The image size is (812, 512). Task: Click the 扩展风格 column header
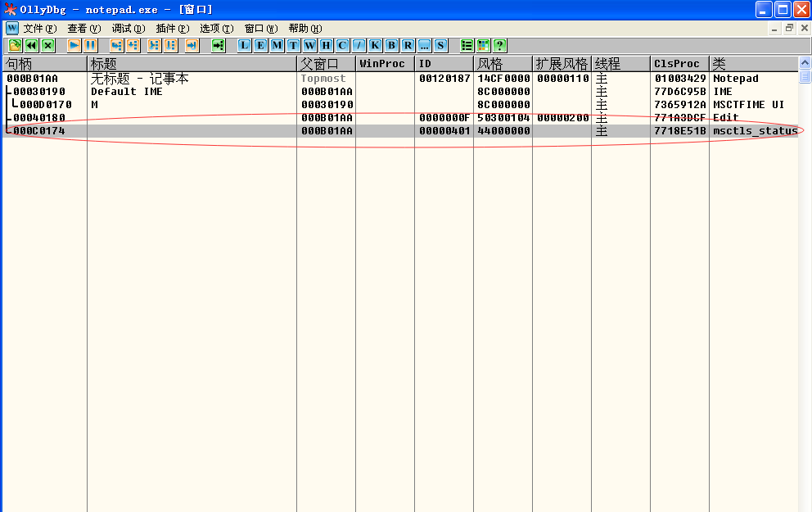pyautogui.click(x=562, y=64)
